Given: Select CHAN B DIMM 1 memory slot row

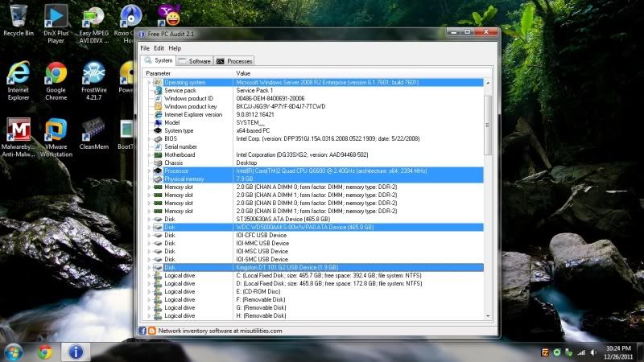Looking at the screenshot, I should (315, 211).
